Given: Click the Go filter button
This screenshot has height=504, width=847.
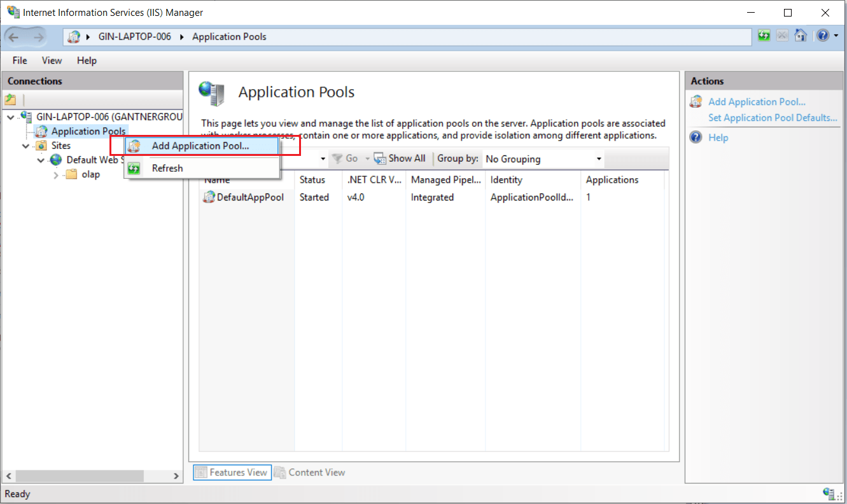Looking at the screenshot, I should (x=346, y=158).
